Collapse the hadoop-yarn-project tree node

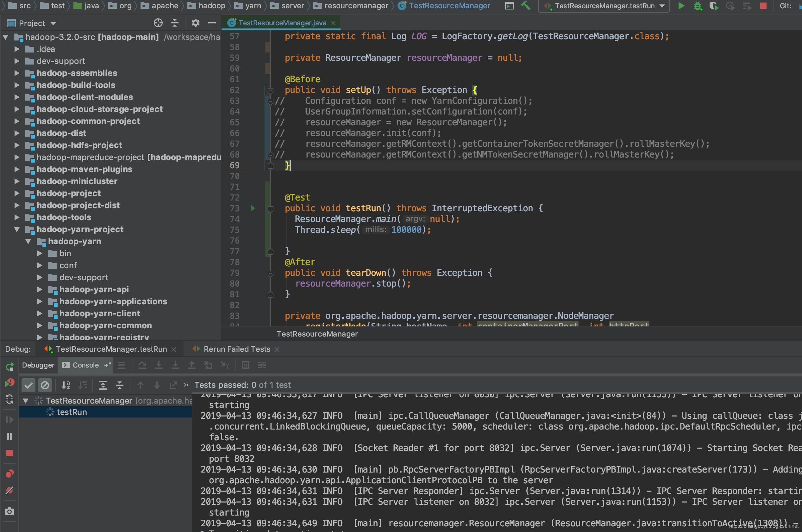tap(17, 229)
